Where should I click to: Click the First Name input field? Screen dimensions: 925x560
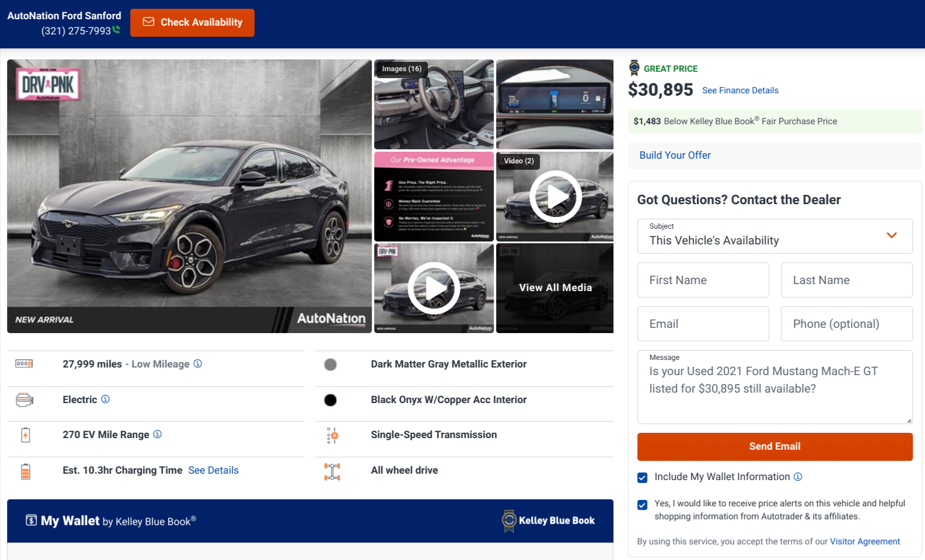point(703,280)
